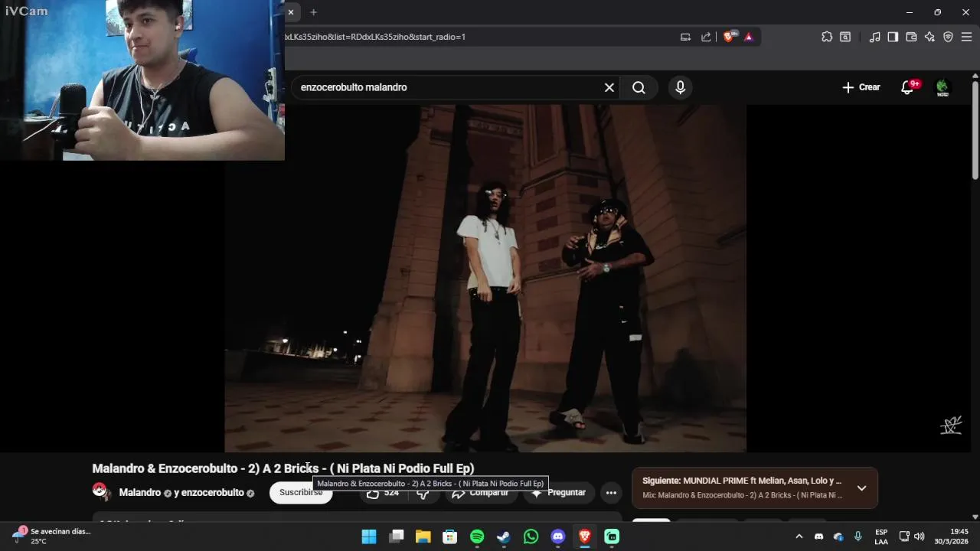Click the address bar URL
Image resolution: width=980 pixels, height=551 pixels.
[375, 37]
